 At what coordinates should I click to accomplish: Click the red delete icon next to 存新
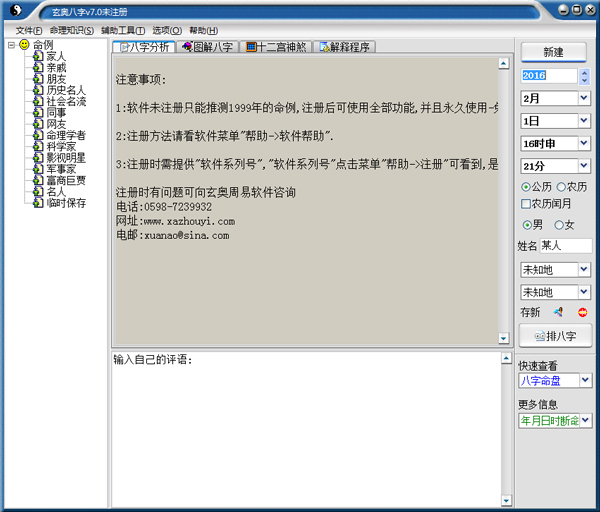coord(582,312)
